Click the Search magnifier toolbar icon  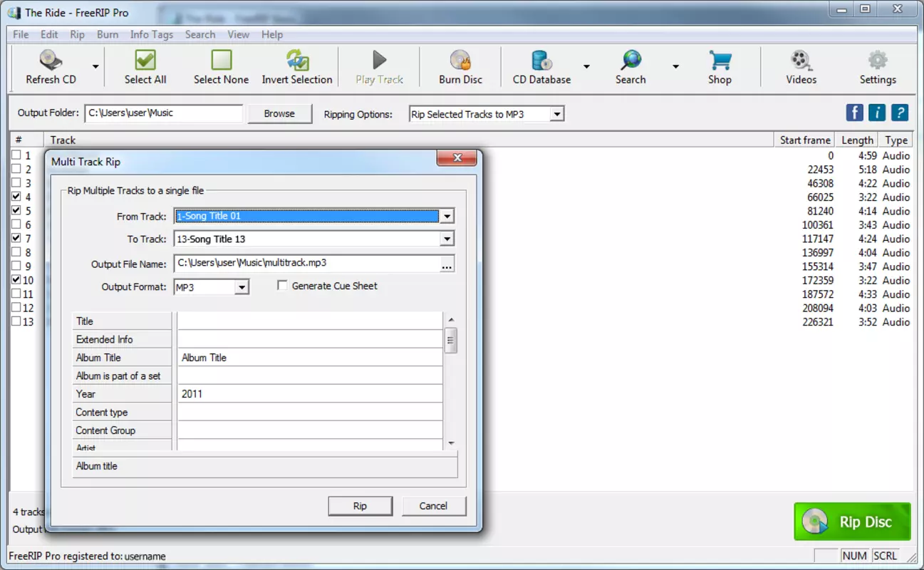coord(630,61)
